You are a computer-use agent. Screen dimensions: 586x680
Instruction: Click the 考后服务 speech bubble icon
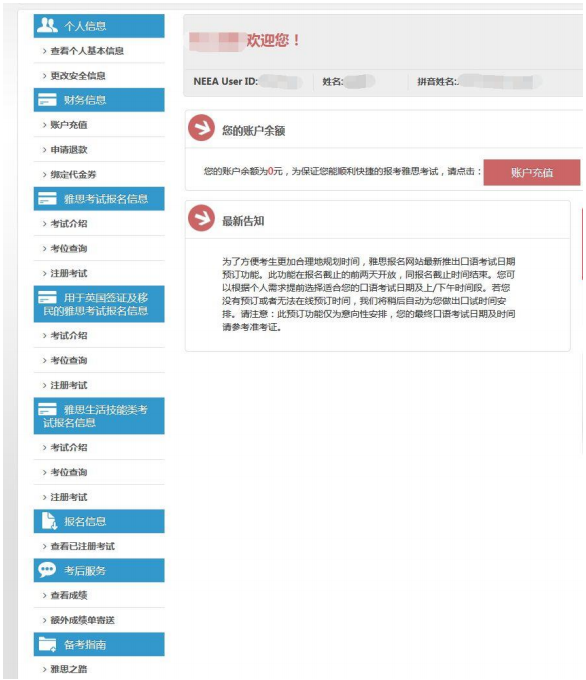(47, 570)
